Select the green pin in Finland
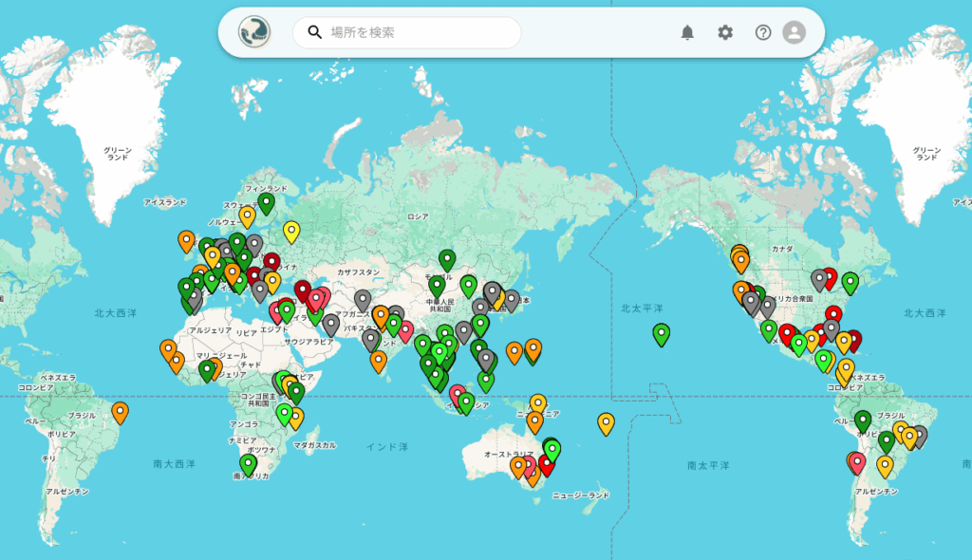 pyautogui.click(x=267, y=202)
